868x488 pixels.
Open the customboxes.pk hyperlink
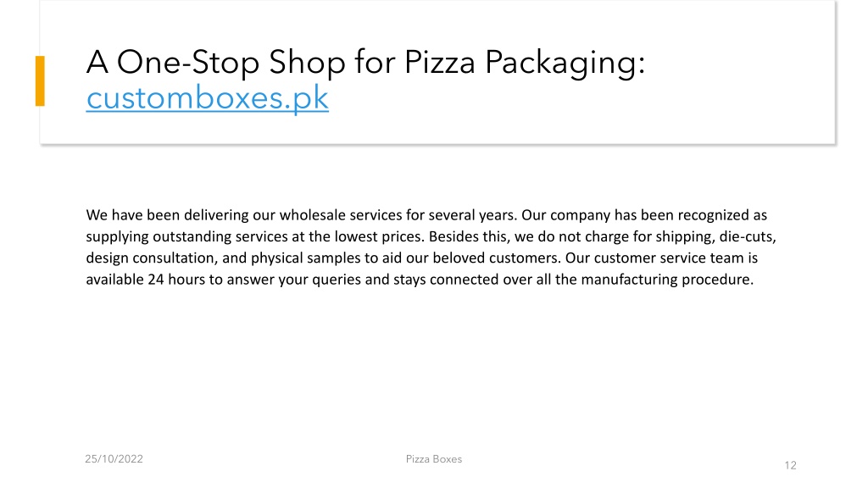207,98
